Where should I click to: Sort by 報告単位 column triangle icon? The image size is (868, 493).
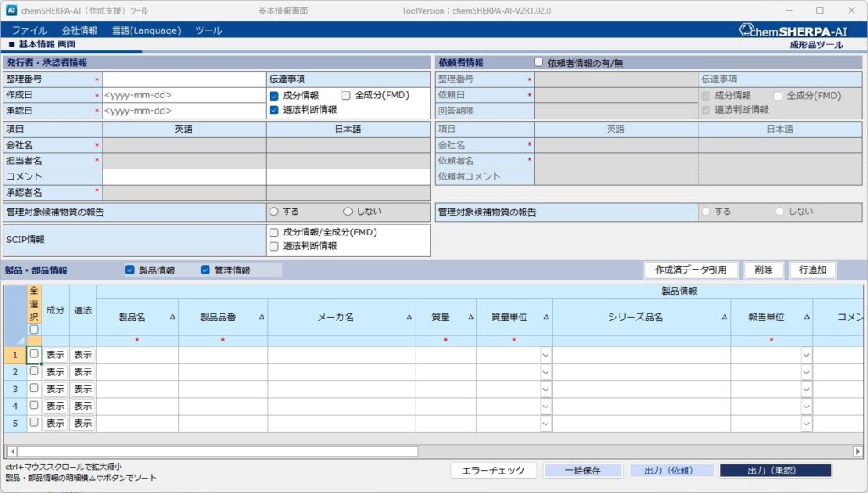[x=806, y=318]
